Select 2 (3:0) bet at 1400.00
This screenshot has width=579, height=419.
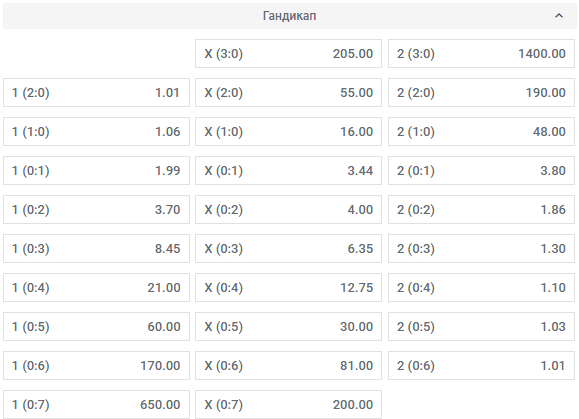(x=481, y=54)
